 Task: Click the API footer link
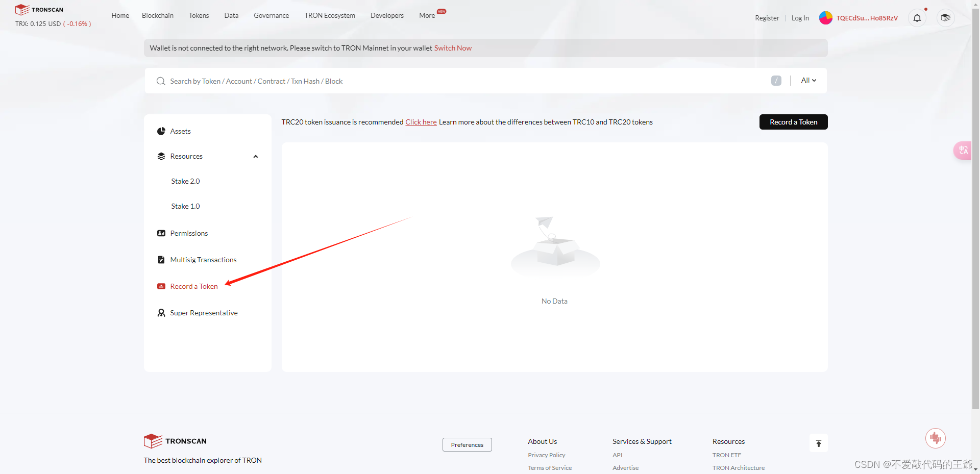click(618, 455)
